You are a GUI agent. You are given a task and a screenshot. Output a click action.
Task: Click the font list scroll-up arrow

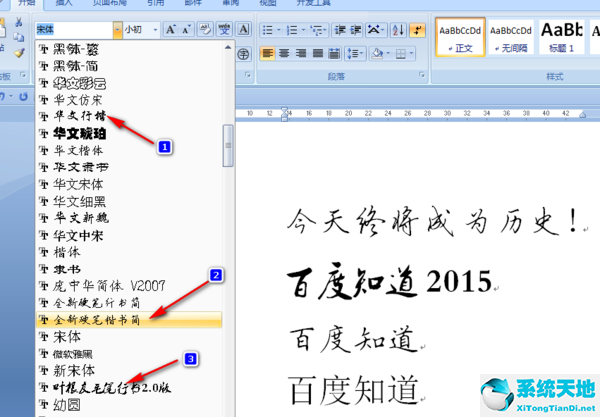click(x=228, y=47)
